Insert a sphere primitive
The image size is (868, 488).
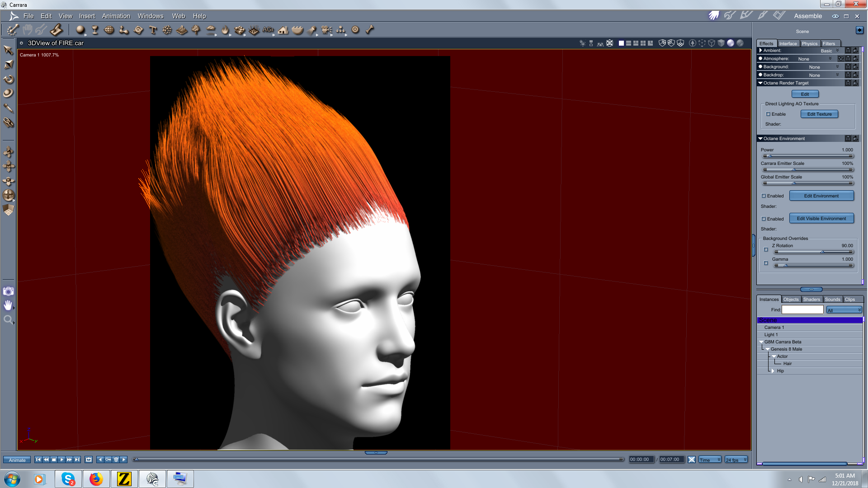[x=80, y=30]
